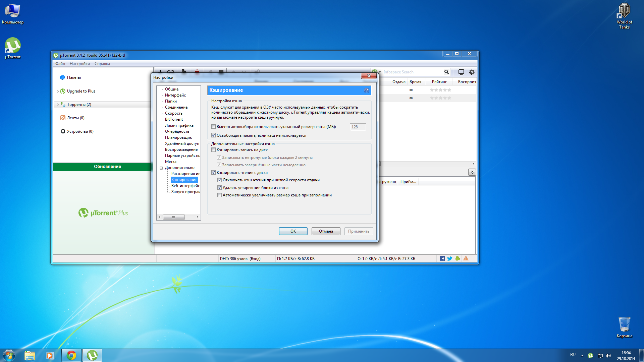Click the uTorrent taskbar button
Screen dimensions: 644x362
[x=92, y=355]
